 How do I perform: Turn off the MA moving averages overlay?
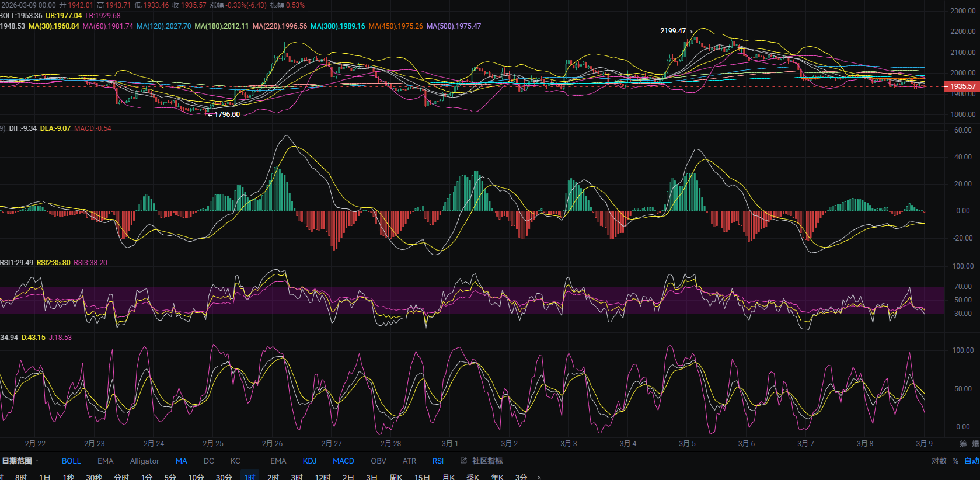click(182, 461)
